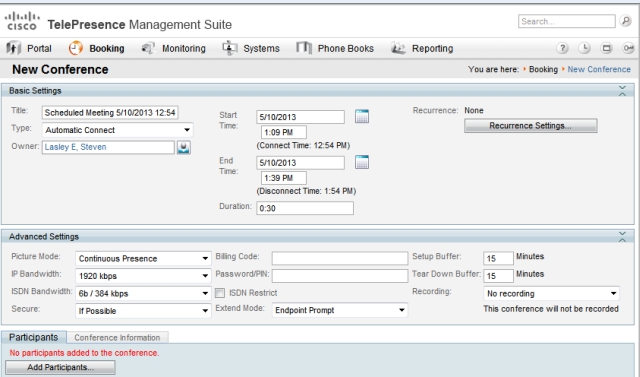Open the Picture Mode dropdown

click(x=143, y=258)
